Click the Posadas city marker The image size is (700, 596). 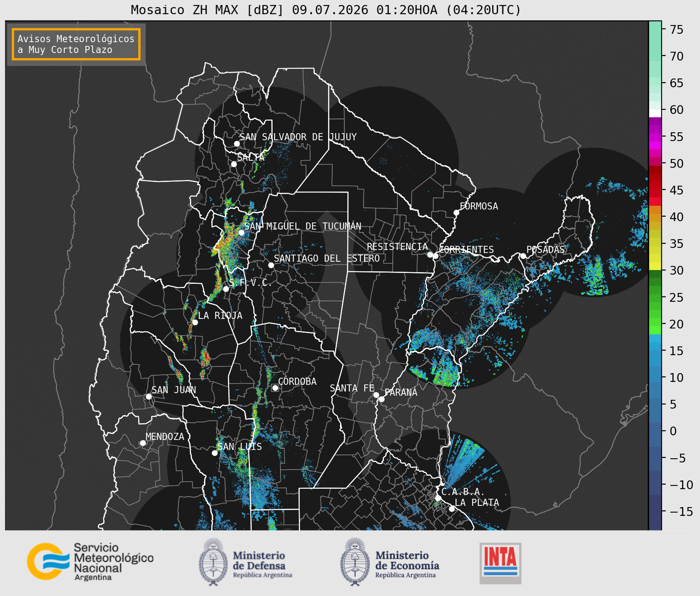[x=523, y=256]
